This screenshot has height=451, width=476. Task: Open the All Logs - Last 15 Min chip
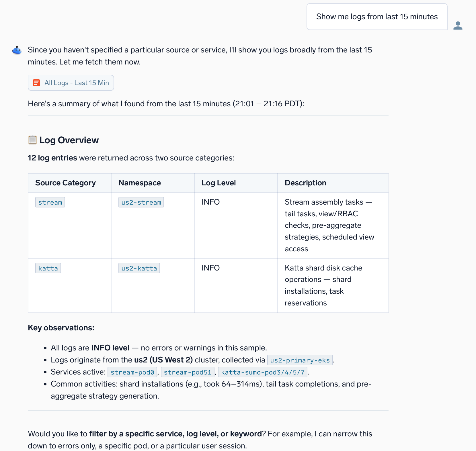coord(71,83)
